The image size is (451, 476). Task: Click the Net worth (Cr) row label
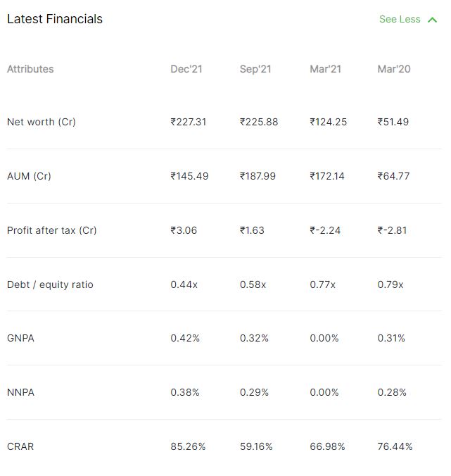click(42, 122)
